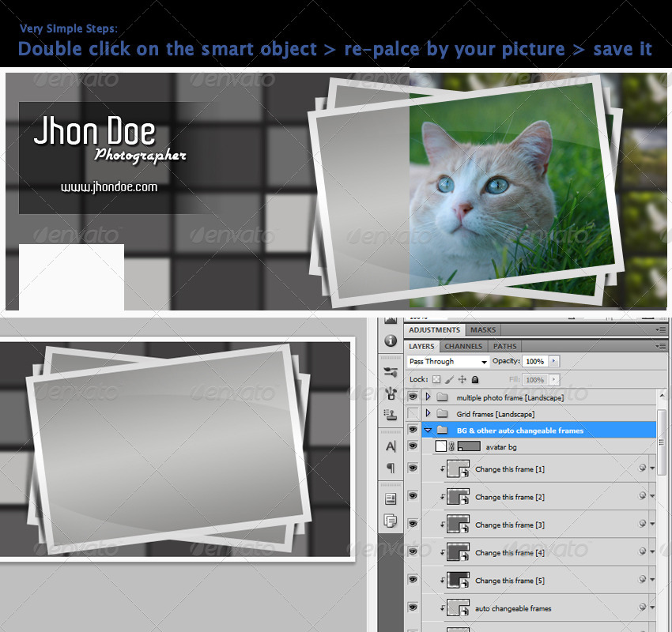Click the avatar bg layer mask thumbnail
The height and width of the screenshot is (632, 672).
pos(469,446)
